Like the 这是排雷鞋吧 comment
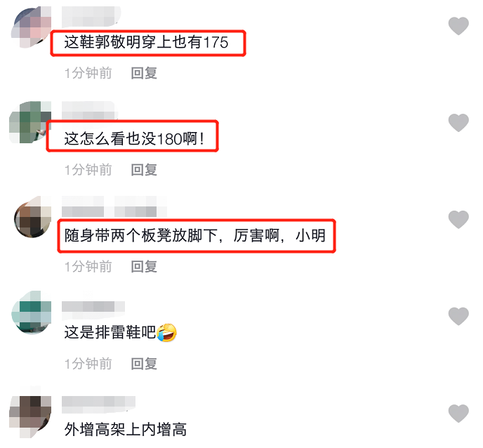483x448 pixels. coord(458,316)
